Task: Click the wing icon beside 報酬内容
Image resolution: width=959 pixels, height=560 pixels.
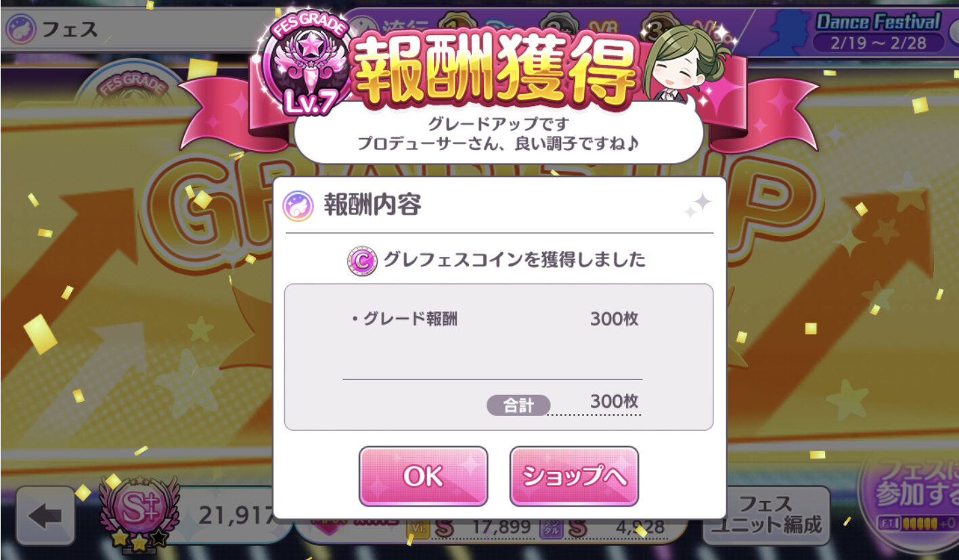Action: click(298, 206)
